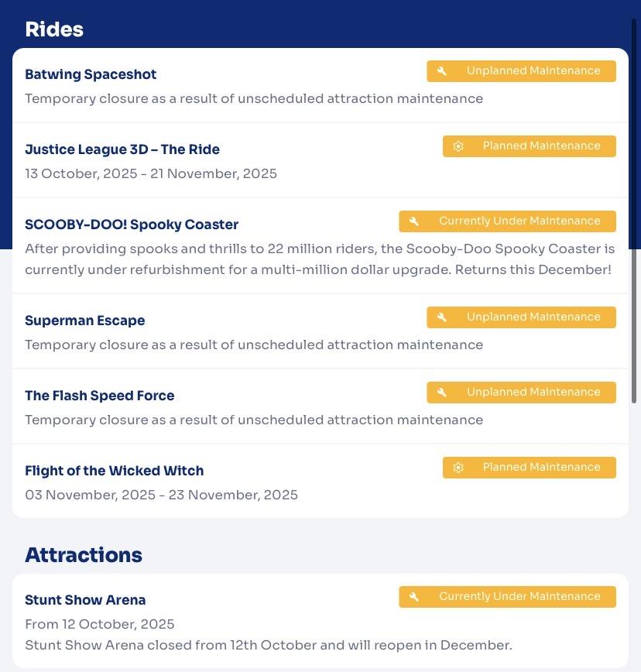The width and height of the screenshot is (641, 672).
Task: Click gear icon for Flight of the Wicked Witch
Action: 458,468
